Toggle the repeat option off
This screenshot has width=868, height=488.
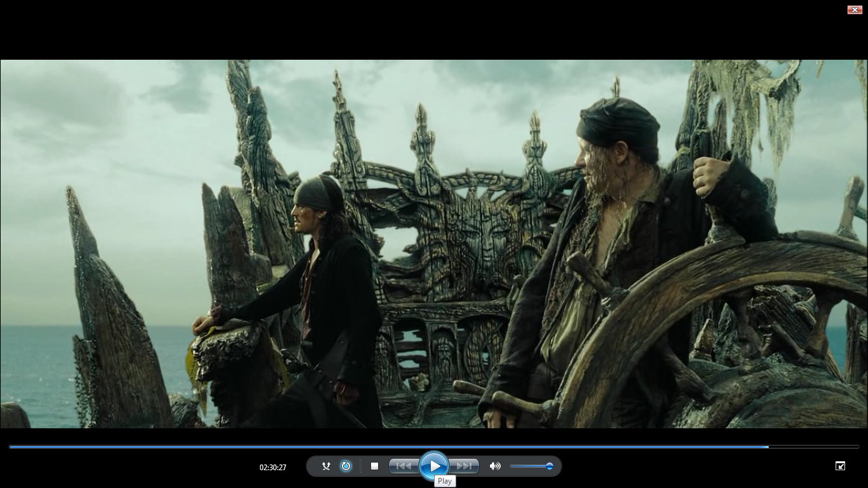(x=346, y=466)
